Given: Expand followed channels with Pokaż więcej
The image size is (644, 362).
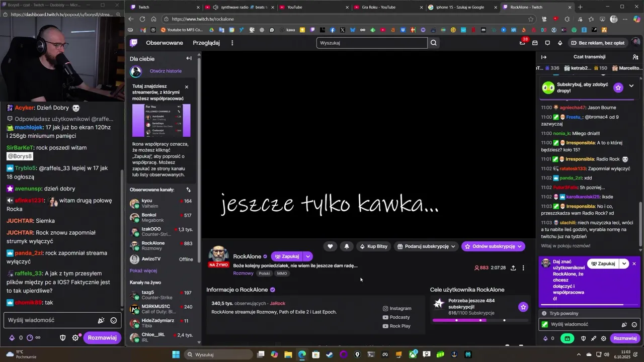Looking at the screenshot, I should (x=143, y=270).
